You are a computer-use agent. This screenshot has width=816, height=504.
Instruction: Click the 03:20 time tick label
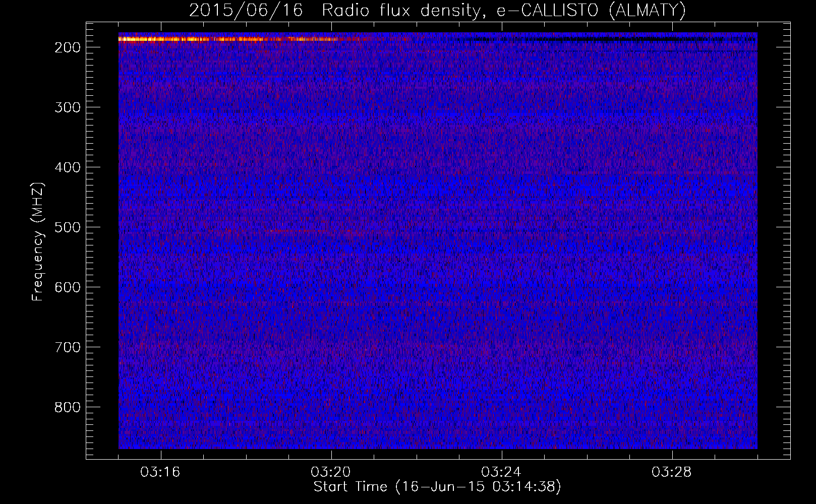(331, 472)
